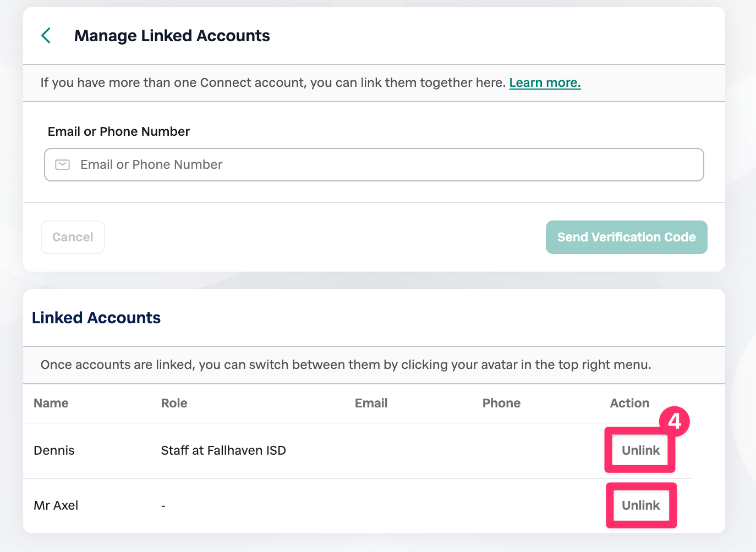756x552 pixels.
Task: Focus the Email or Phone Number field
Action: [374, 164]
